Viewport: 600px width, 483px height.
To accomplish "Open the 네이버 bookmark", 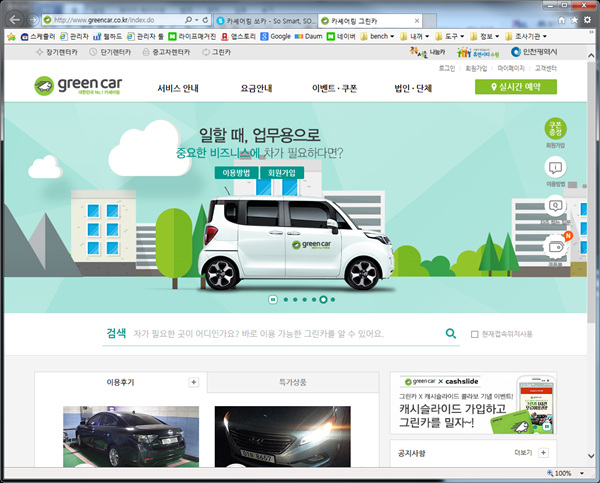I will pos(341,36).
